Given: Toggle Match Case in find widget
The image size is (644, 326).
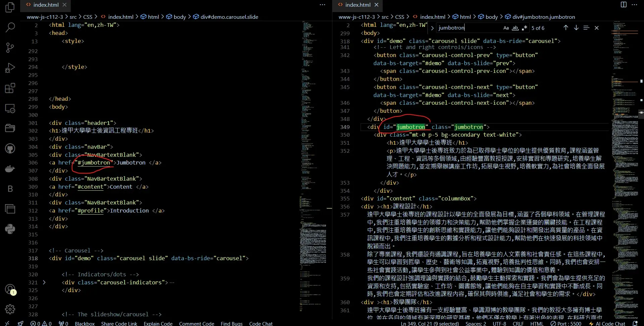Looking at the screenshot, I should [x=506, y=28].
